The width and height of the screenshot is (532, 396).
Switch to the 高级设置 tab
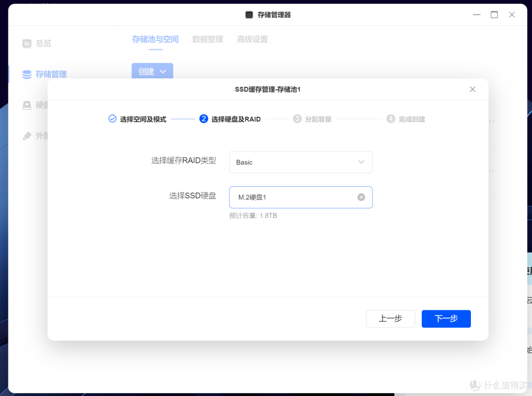(252, 39)
